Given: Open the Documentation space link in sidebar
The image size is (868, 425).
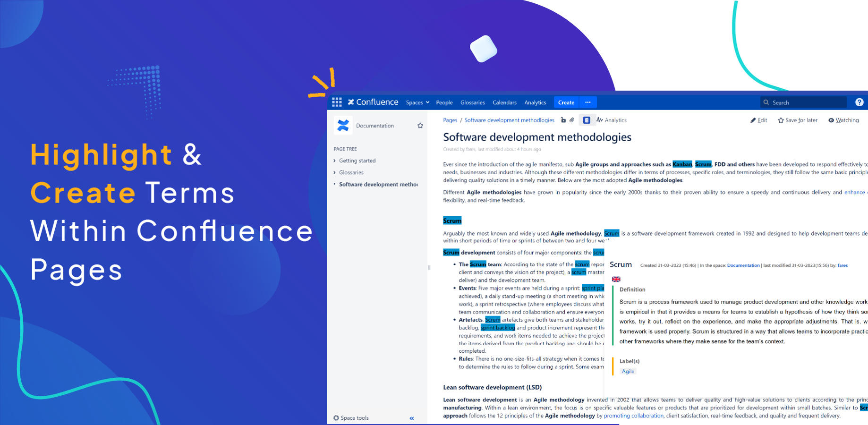Looking at the screenshot, I should pos(374,126).
